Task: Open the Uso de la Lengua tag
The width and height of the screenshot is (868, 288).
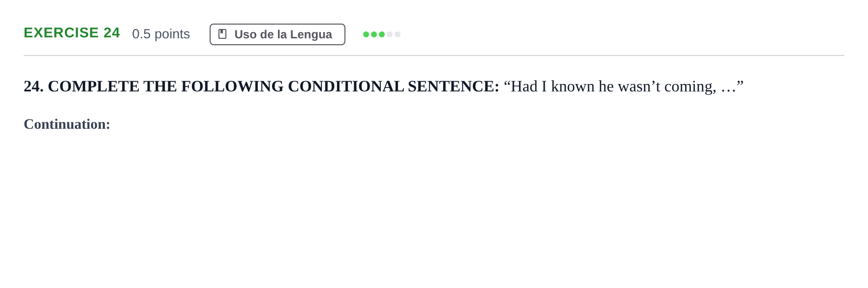Action: [278, 34]
